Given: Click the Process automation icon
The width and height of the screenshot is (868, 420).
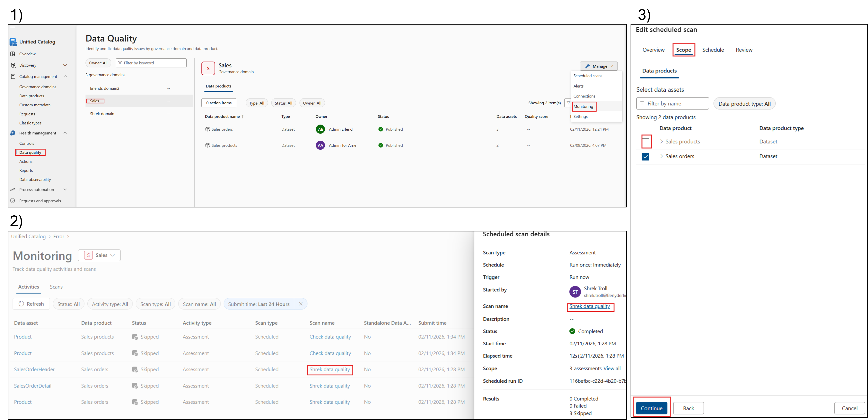Looking at the screenshot, I should point(13,190).
